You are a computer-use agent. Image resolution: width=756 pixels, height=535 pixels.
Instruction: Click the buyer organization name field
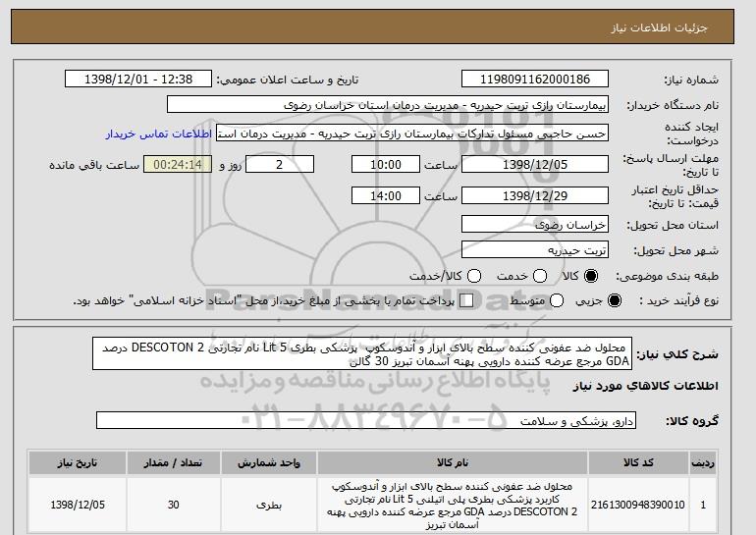tap(388, 105)
